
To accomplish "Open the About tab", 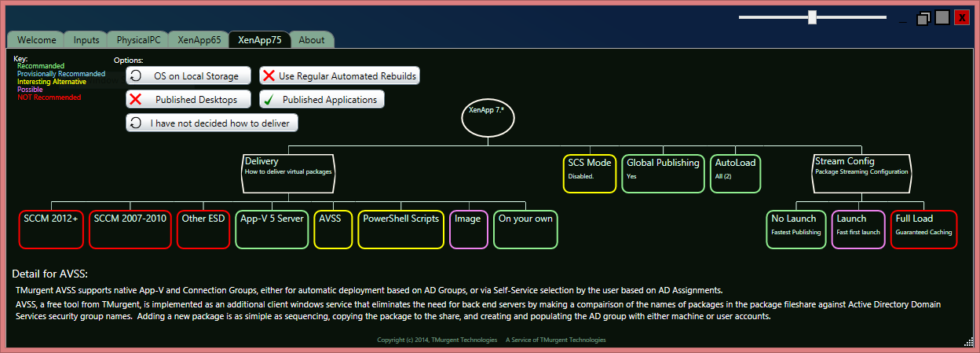I will [x=312, y=39].
